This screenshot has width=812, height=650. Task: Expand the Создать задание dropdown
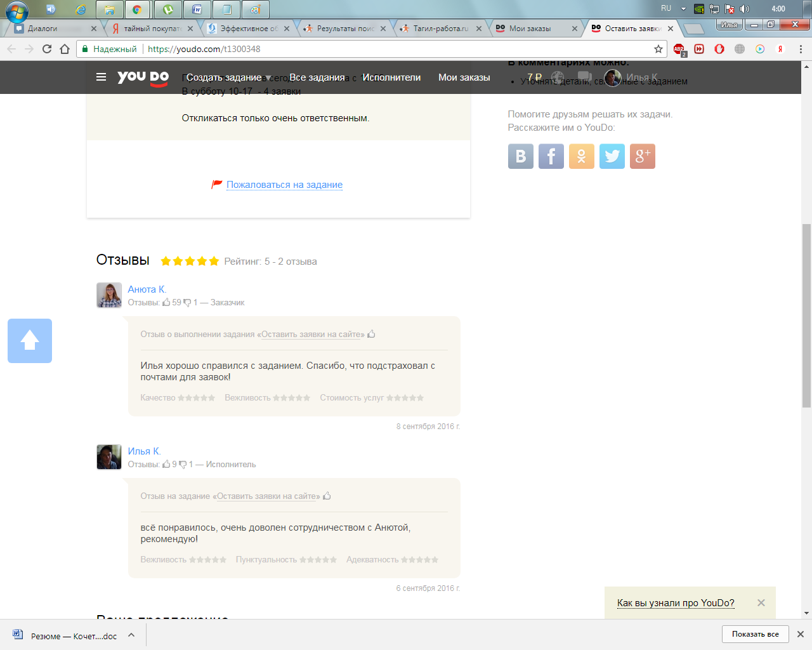(x=228, y=77)
